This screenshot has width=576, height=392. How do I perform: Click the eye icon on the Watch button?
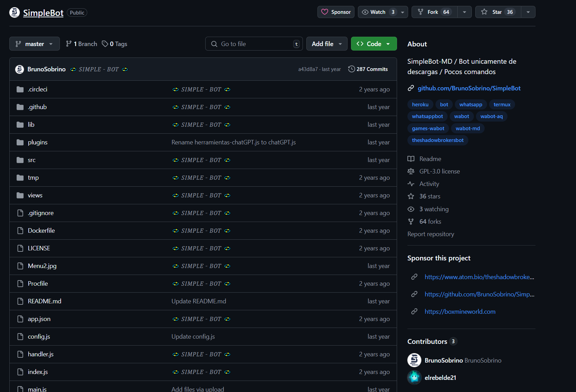(x=365, y=12)
